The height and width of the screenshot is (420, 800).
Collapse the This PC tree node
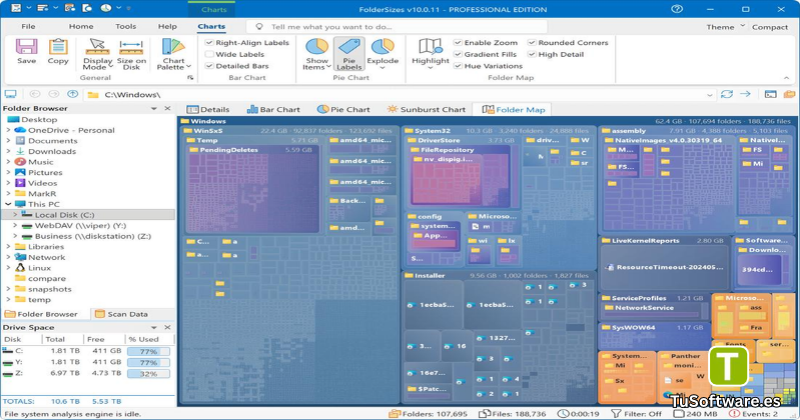coord(8,204)
